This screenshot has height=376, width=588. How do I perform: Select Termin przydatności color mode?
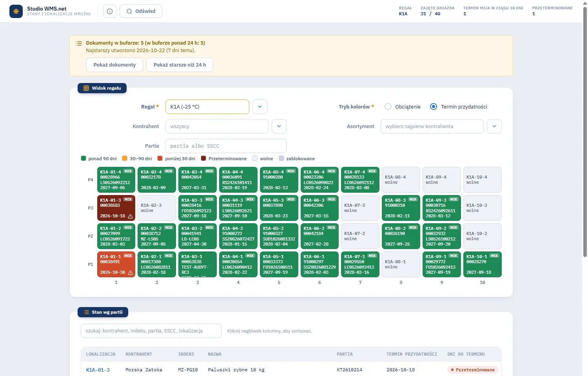pyautogui.click(x=434, y=107)
